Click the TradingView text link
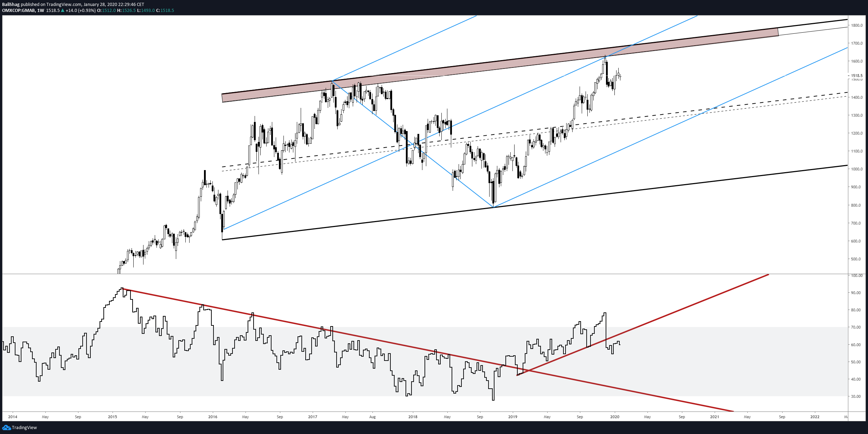868x434 pixels. (x=24, y=428)
